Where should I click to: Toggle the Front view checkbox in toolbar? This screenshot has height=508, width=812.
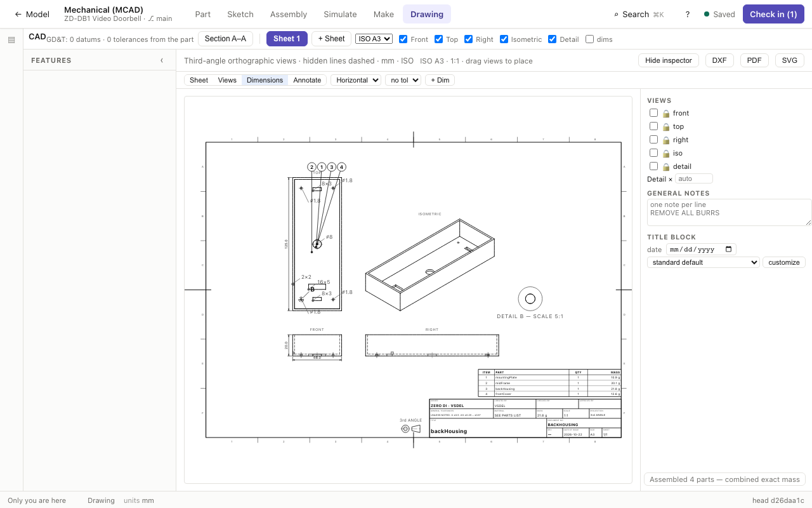point(403,39)
